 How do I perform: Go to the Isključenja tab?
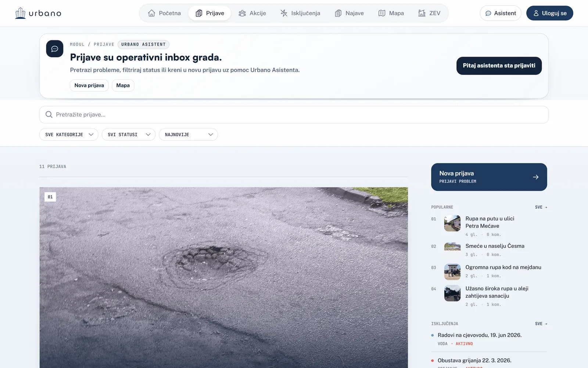(300, 13)
